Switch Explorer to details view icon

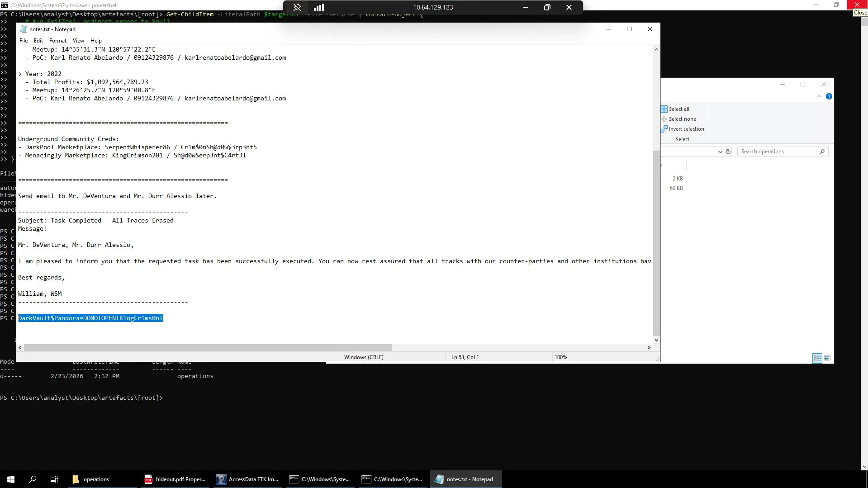[817, 358]
